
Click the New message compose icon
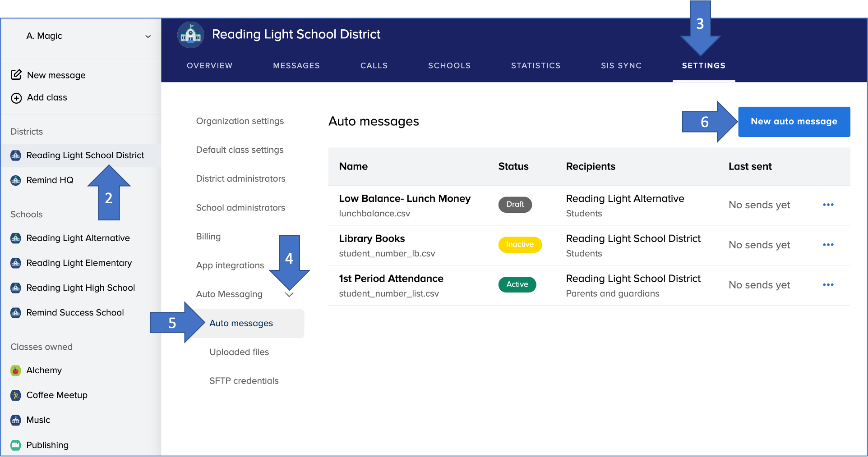pos(16,75)
